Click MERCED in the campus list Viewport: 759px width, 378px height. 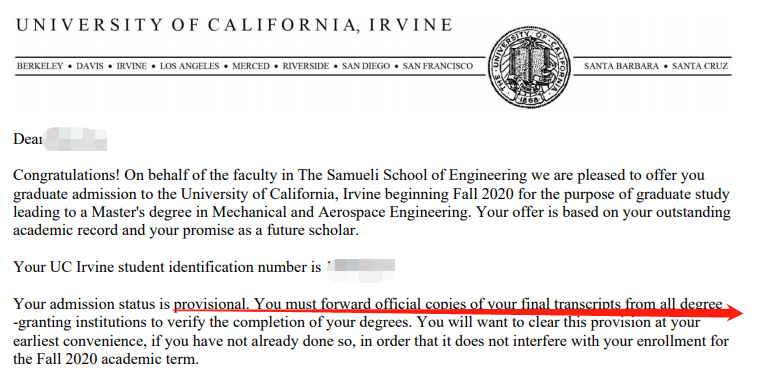coord(251,66)
